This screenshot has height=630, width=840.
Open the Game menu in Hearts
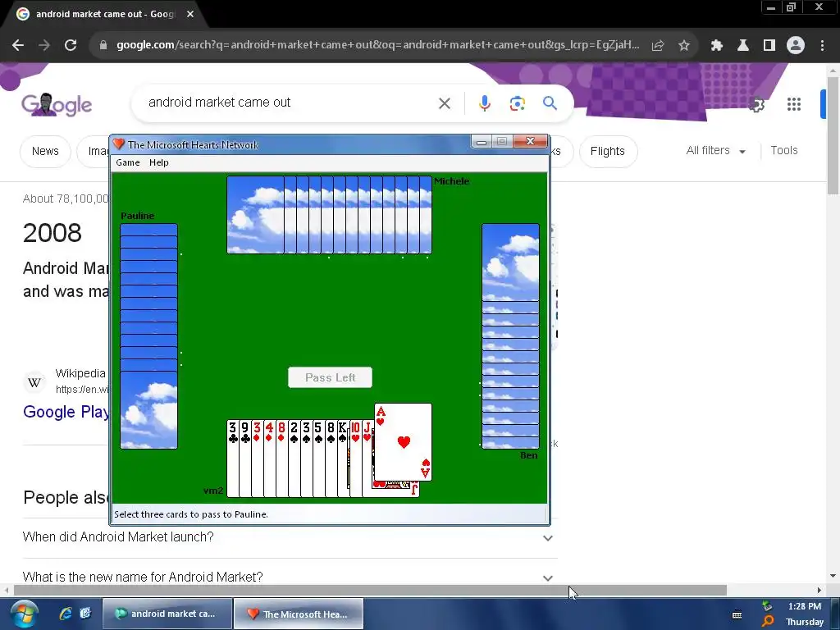pos(127,162)
